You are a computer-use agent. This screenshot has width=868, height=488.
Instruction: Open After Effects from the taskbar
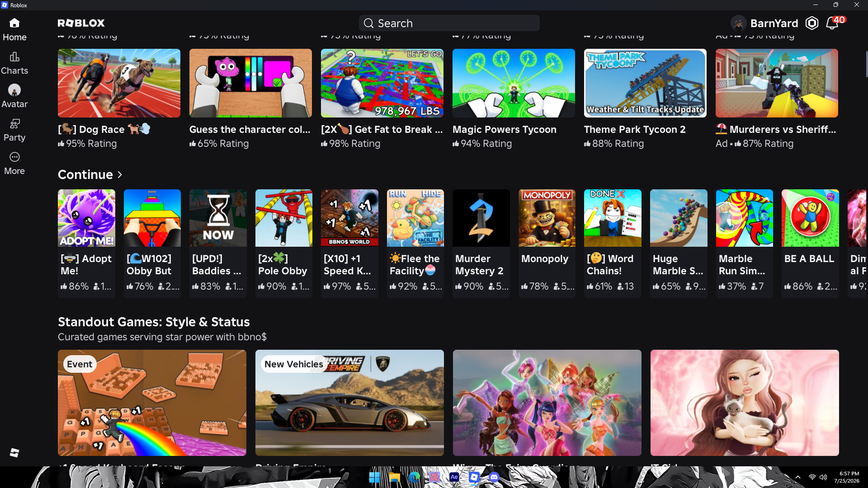click(454, 477)
